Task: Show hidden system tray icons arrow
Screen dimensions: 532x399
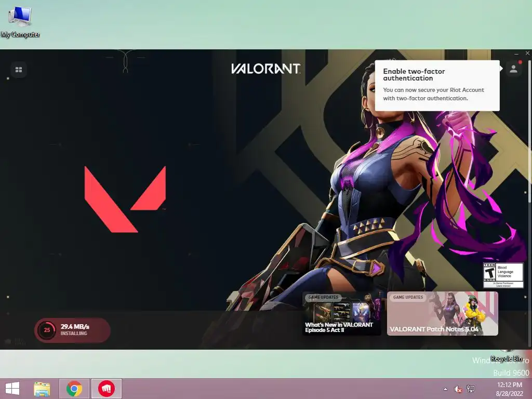Action: coord(445,389)
